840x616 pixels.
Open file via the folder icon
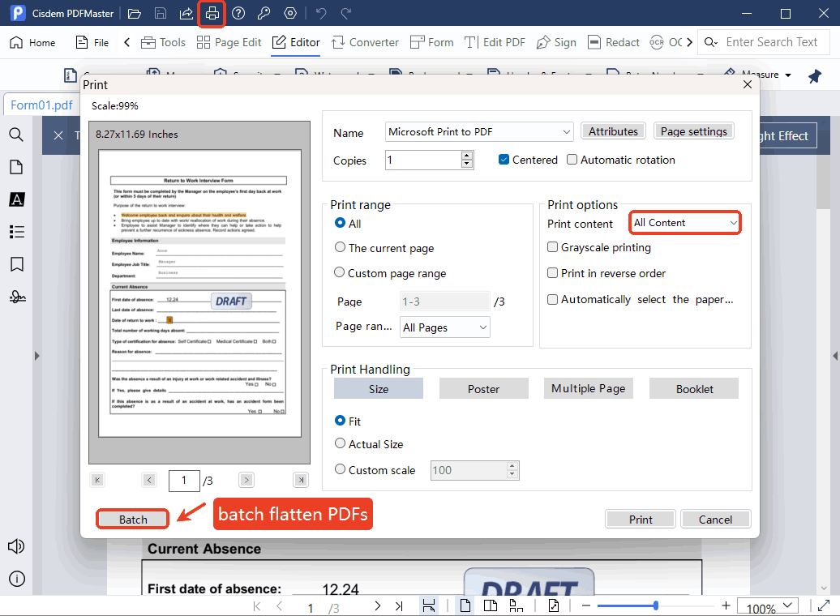click(135, 14)
